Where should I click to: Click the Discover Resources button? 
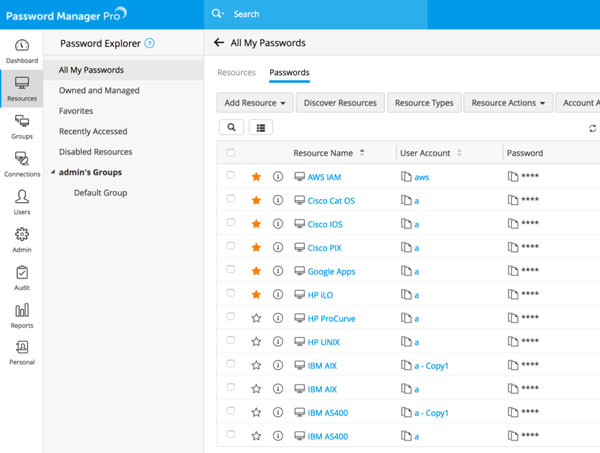[340, 102]
